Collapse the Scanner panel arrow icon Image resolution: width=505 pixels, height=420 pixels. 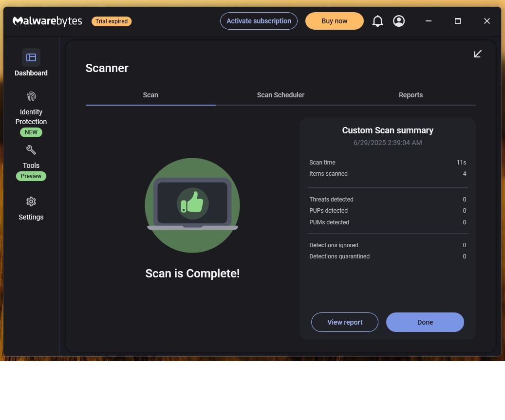(478, 54)
